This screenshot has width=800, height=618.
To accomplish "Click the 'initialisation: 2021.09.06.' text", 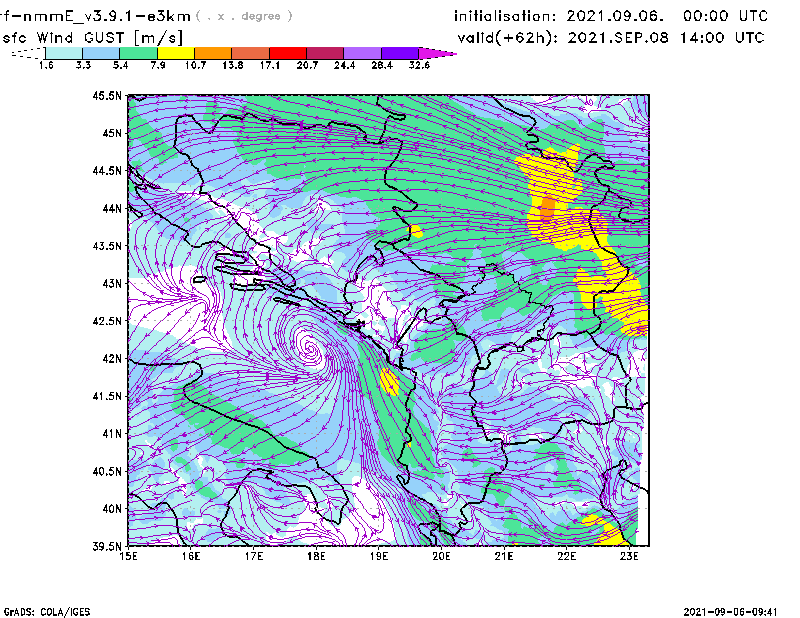I will click(559, 16).
